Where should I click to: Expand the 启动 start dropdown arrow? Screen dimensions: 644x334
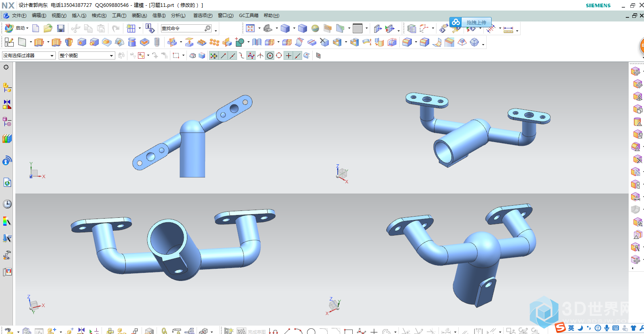pyautogui.click(x=28, y=28)
